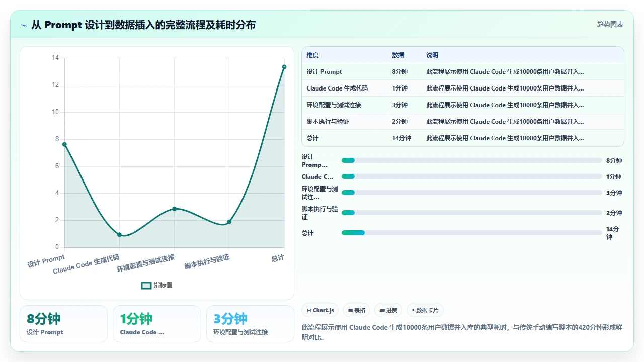This screenshot has height=362, width=644.
Task: Click the 2分钟 value in the table
Action: click(400, 122)
